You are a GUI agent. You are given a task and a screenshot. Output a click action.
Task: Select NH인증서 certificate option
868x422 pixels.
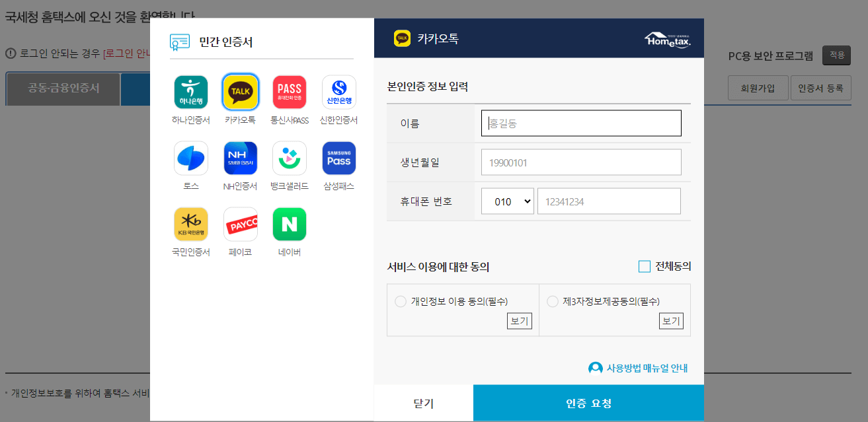pyautogui.click(x=239, y=158)
